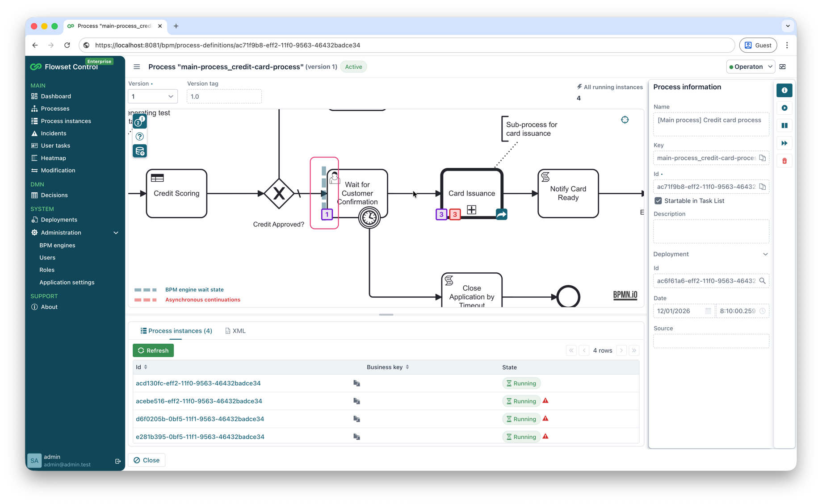The image size is (822, 504).
Task: Toggle the database overlay icon on diagram
Action: click(x=140, y=151)
